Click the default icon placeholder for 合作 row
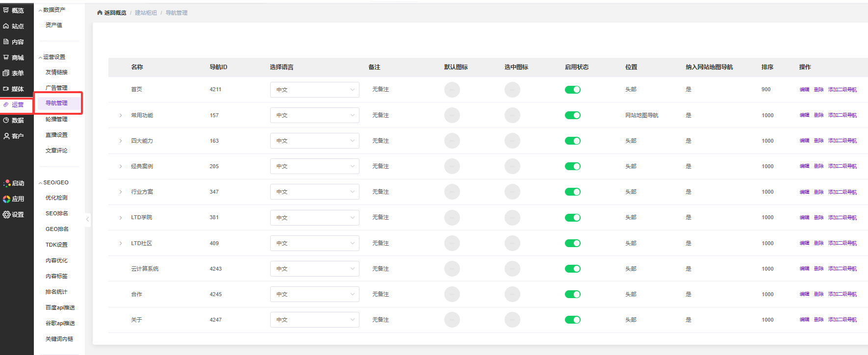 452,294
